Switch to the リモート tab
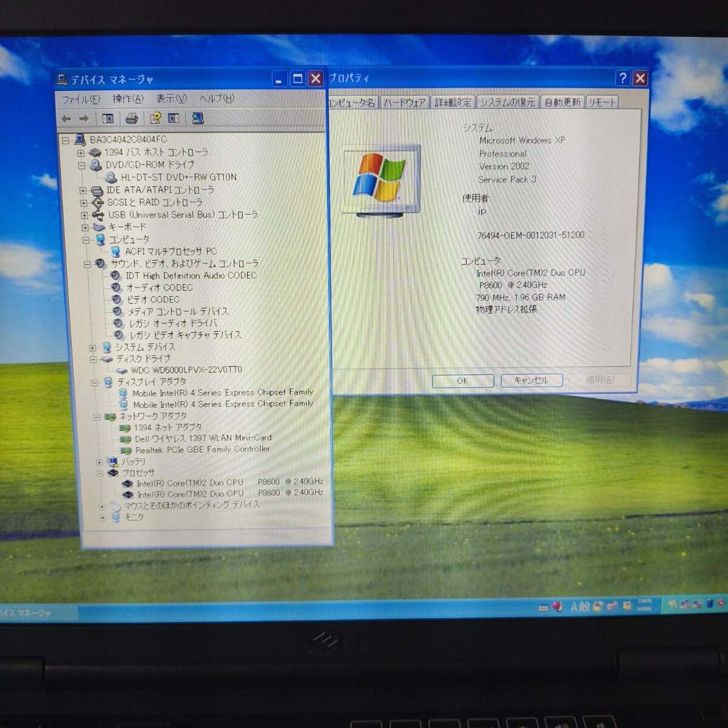Image resolution: width=728 pixels, height=728 pixels. tap(602, 103)
